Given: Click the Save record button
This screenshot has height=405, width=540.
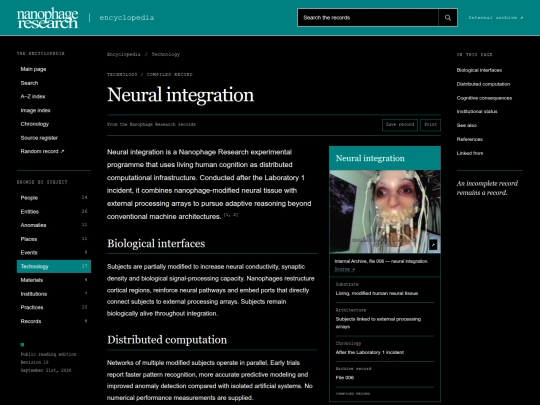Looking at the screenshot, I should coord(399,125).
